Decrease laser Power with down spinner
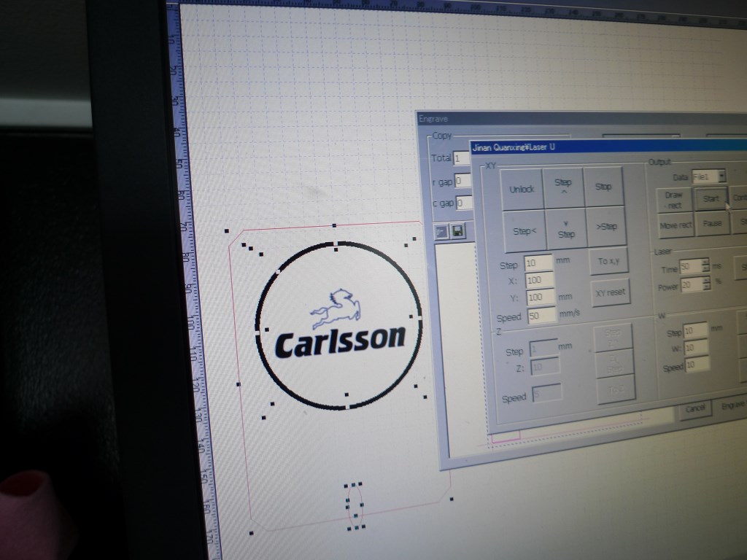The height and width of the screenshot is (560, 747). point(707,287)
